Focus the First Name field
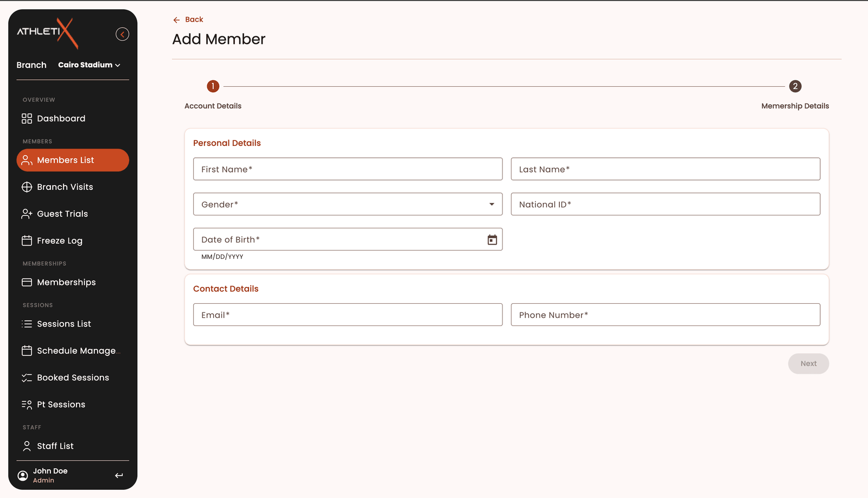This screenshot has height=498, width=868. tap(348, 169)
